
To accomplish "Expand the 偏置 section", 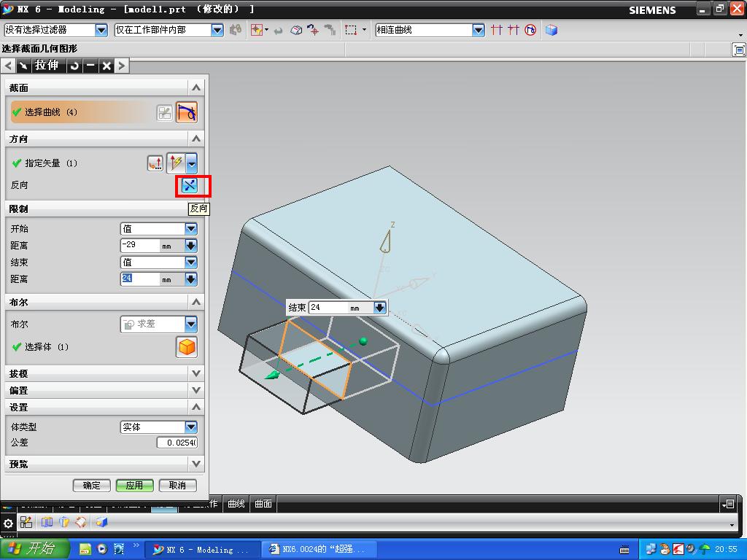I will pyautogui.click(x=196, y=390).
